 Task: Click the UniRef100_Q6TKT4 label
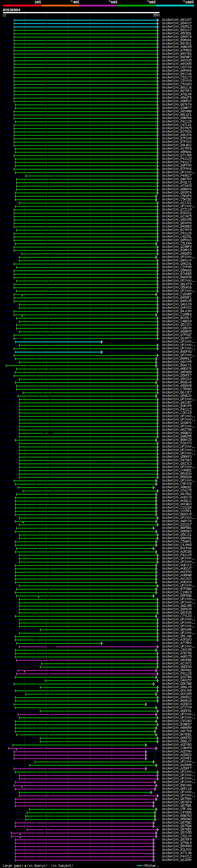[177, 104]
